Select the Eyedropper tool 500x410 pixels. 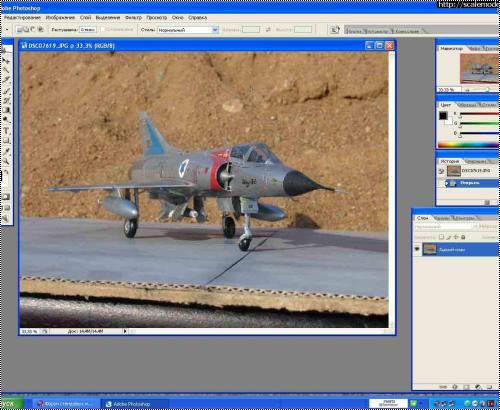tap(7, 151)
